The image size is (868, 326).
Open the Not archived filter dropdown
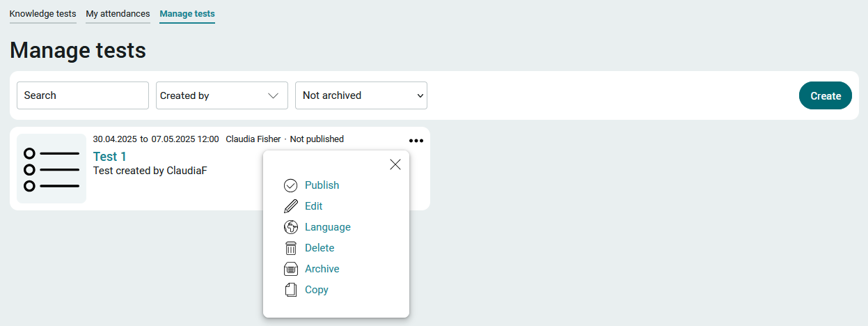361,95
